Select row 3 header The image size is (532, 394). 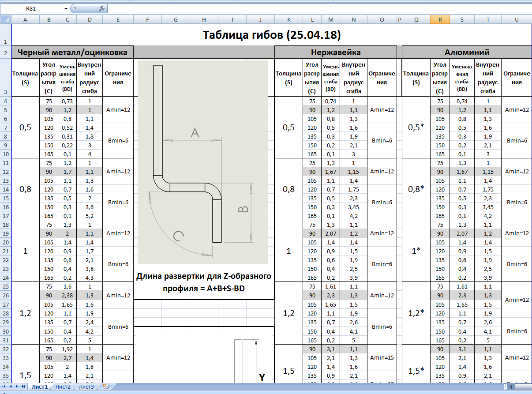(5, 77)
